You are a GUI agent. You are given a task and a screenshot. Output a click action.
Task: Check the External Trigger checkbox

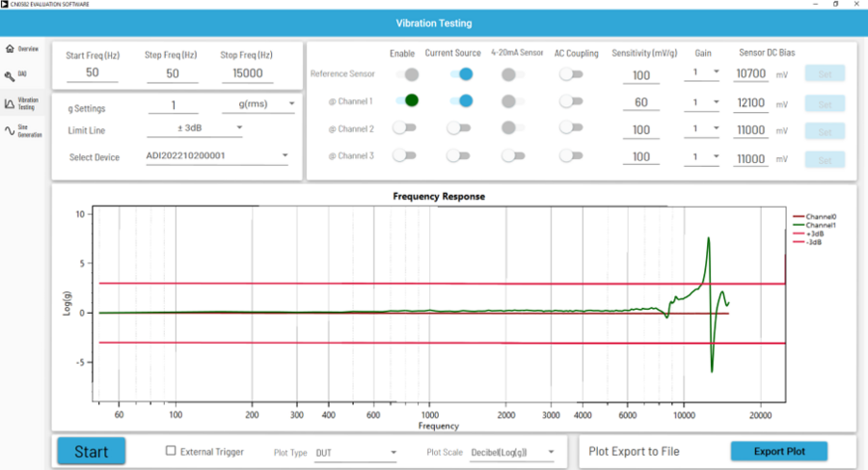click(x=171, y=451)
